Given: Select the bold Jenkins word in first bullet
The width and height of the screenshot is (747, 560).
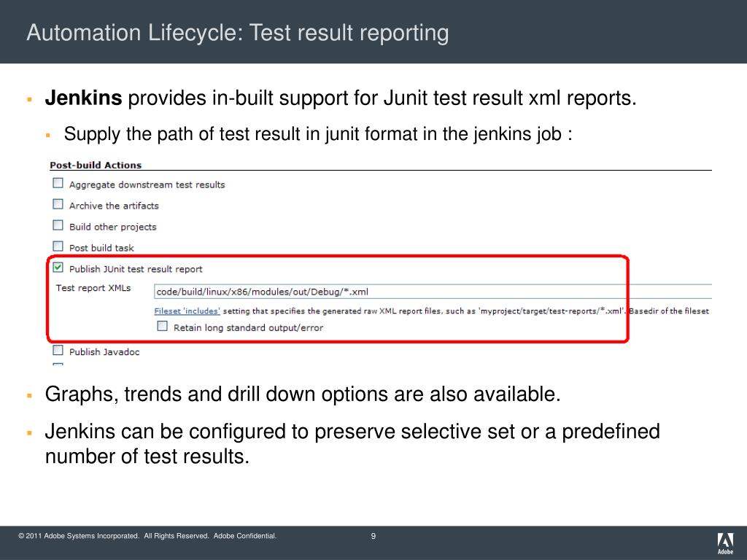Looking at the screenshot, I should tap(83, 98).
